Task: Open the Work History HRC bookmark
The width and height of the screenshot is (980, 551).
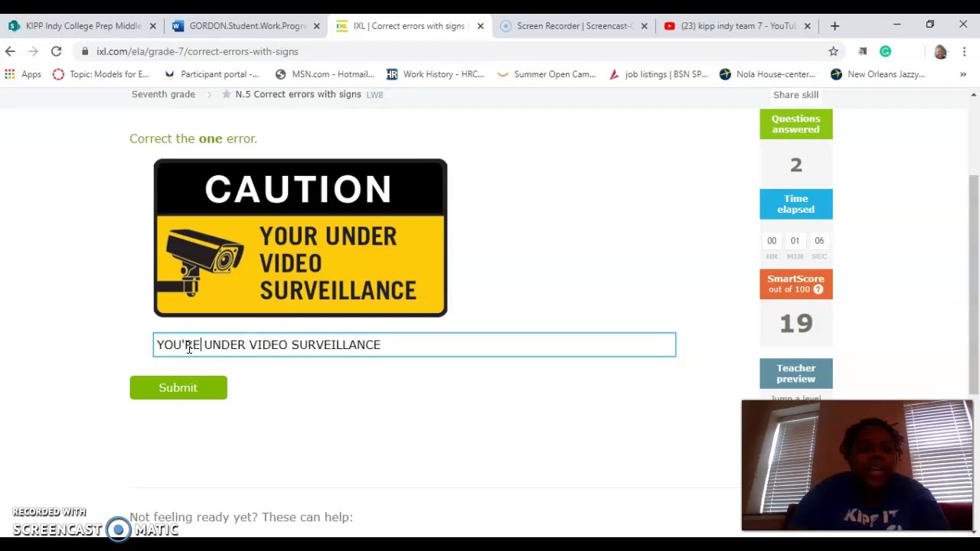Action: [x=435, y=74]
